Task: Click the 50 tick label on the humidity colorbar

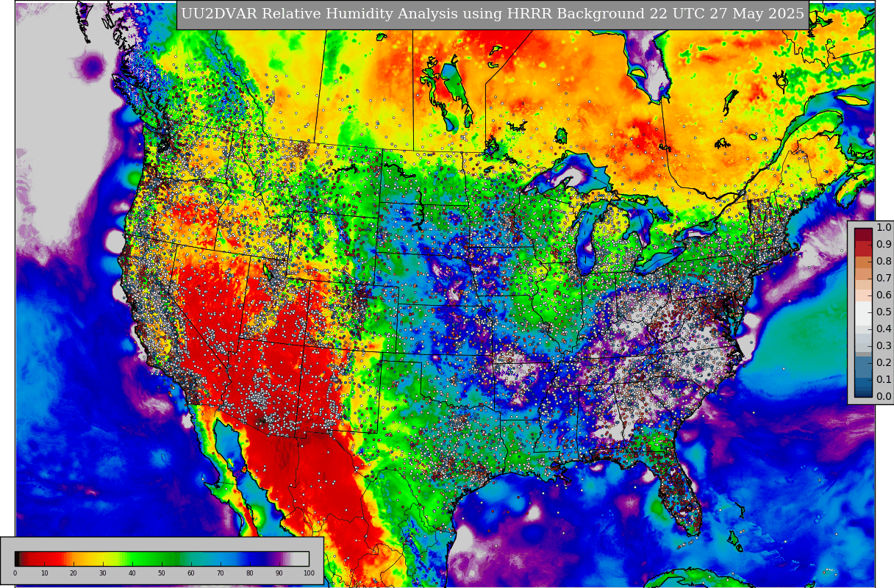Action: [162, 573]
